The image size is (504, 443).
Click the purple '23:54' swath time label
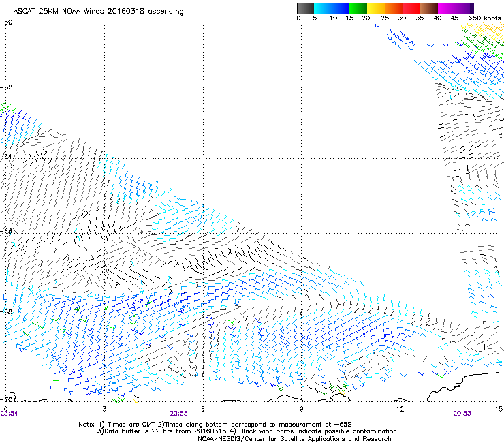point(10,414)
